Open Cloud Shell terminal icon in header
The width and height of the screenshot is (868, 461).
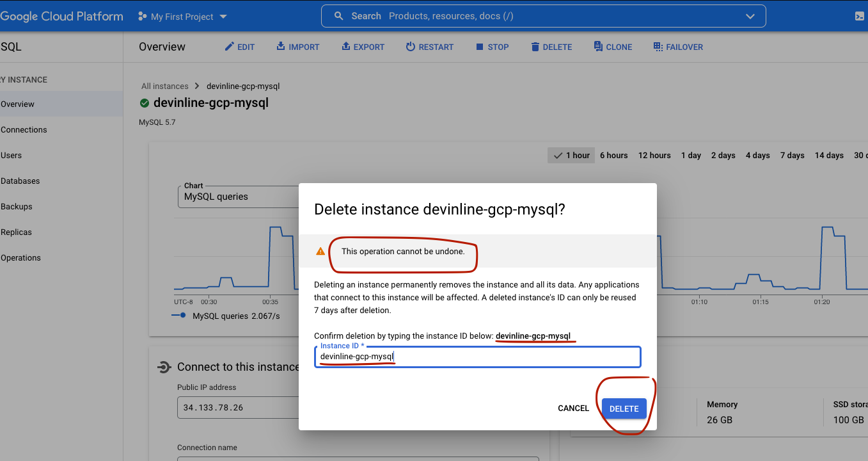[860, 17]
